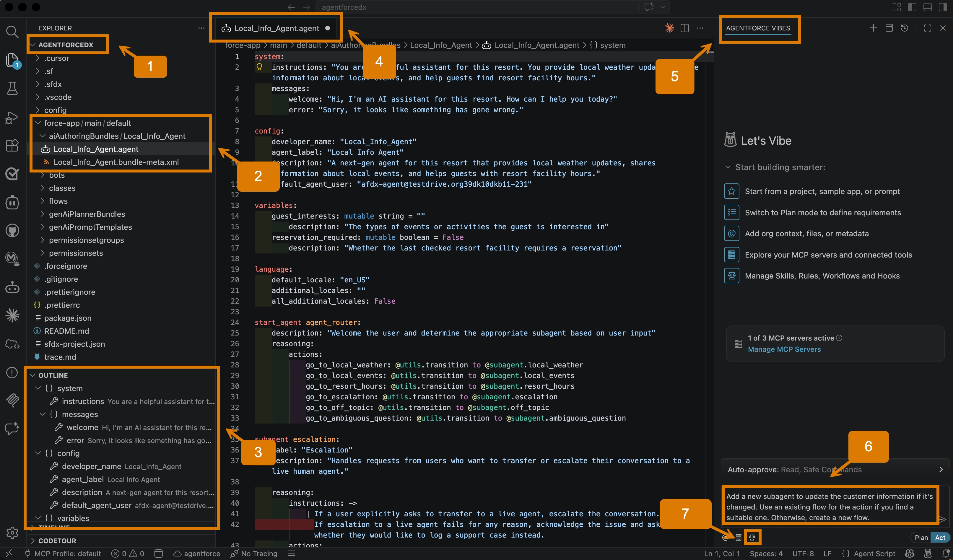Open editor More Actions ellipsis
This screenshot has height=560, width=953.
700,28
